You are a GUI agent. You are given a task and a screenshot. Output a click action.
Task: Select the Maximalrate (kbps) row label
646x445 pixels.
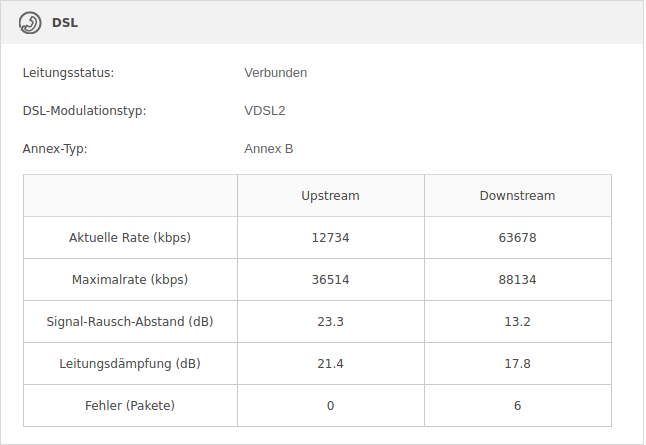pos(130,280)
